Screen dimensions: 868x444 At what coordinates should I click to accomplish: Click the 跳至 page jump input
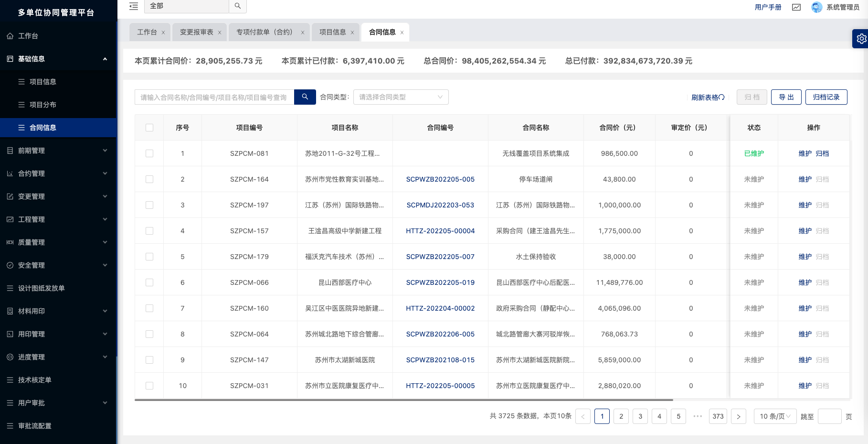[830, 416]
